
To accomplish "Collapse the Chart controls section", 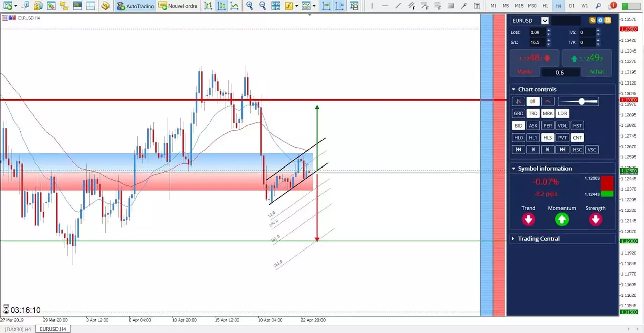I will tap(514, 89).
